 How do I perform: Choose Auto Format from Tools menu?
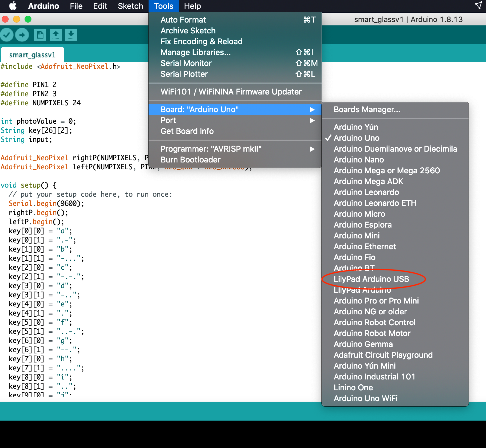click(x=235, y=20)
